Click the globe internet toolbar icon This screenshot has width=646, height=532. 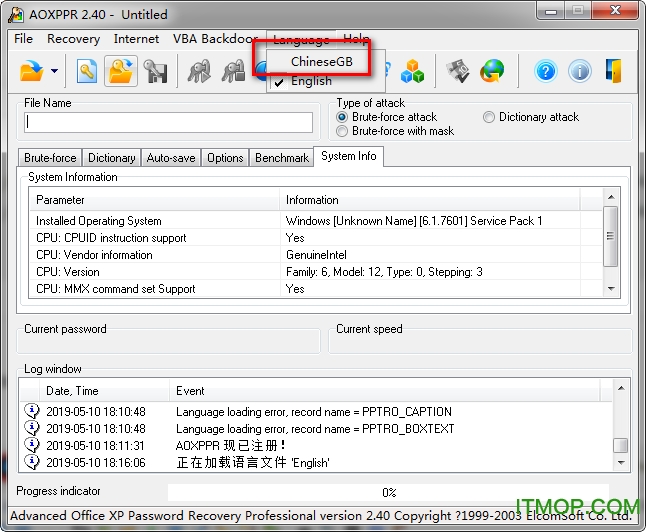pyautogui.click(x=492, y=70)
